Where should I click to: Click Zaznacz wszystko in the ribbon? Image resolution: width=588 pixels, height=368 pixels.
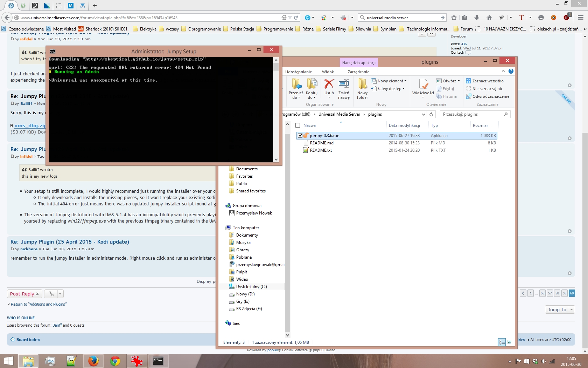coord(485,81)
